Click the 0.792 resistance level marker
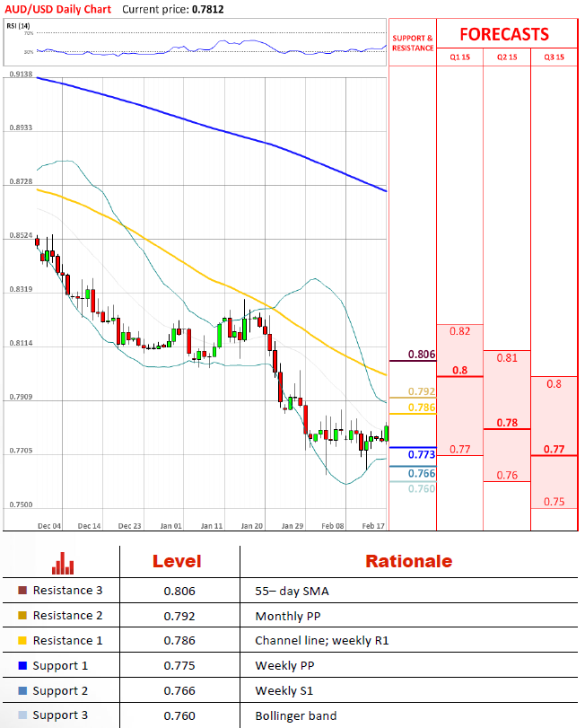The width and height of the screenshot is (585, 728). pos(421,391)
